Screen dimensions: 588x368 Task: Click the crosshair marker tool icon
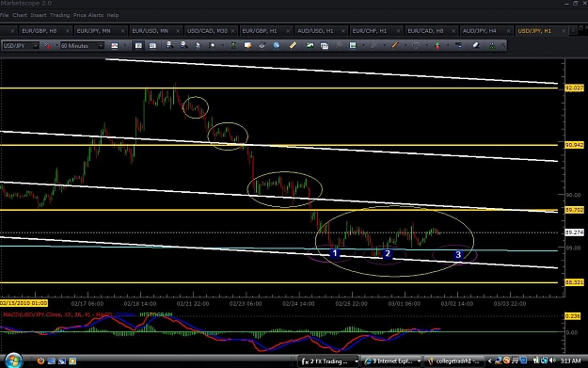pos(213,45)
